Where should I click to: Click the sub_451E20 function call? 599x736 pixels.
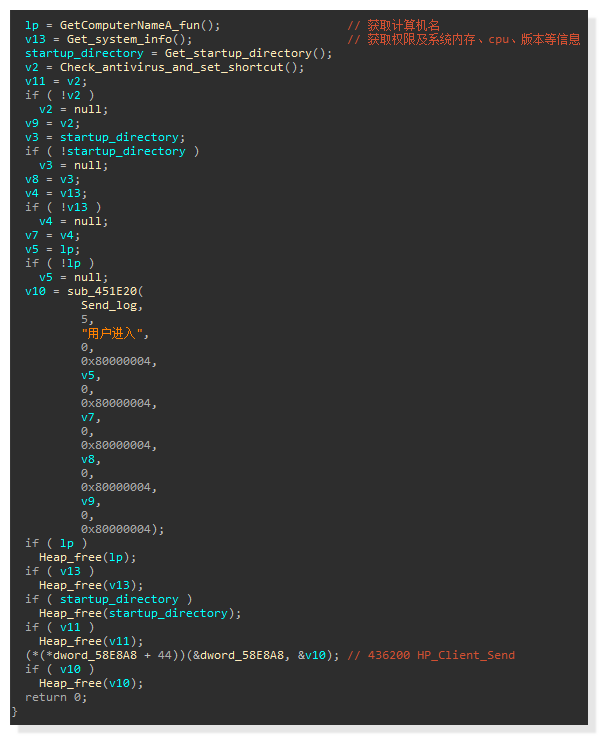[x=105, y=291]
